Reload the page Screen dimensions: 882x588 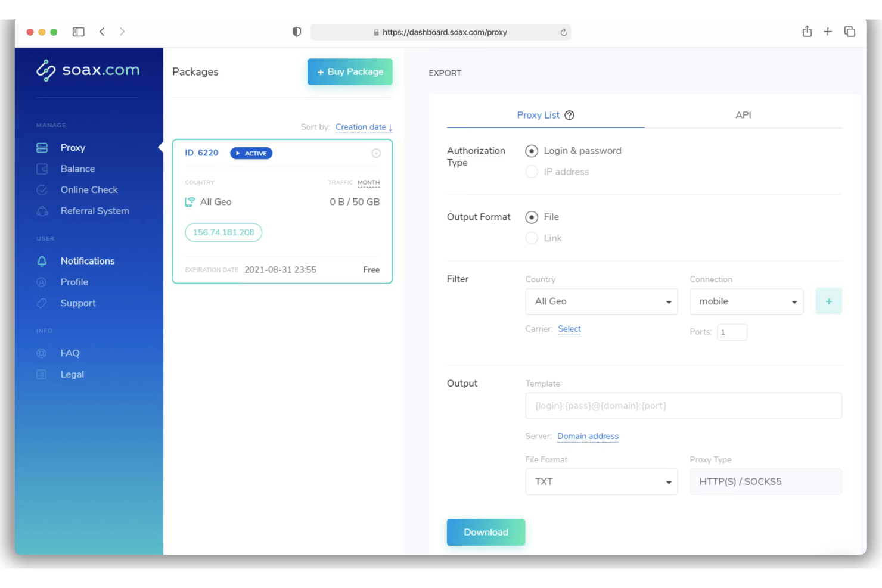[x=563, y=32]
